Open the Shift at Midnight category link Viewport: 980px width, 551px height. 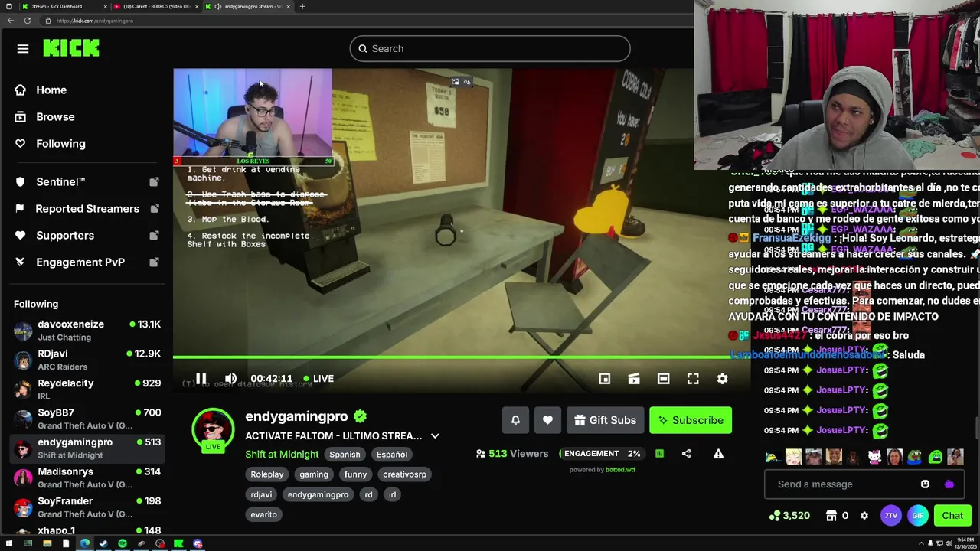[x=282, y=455]
